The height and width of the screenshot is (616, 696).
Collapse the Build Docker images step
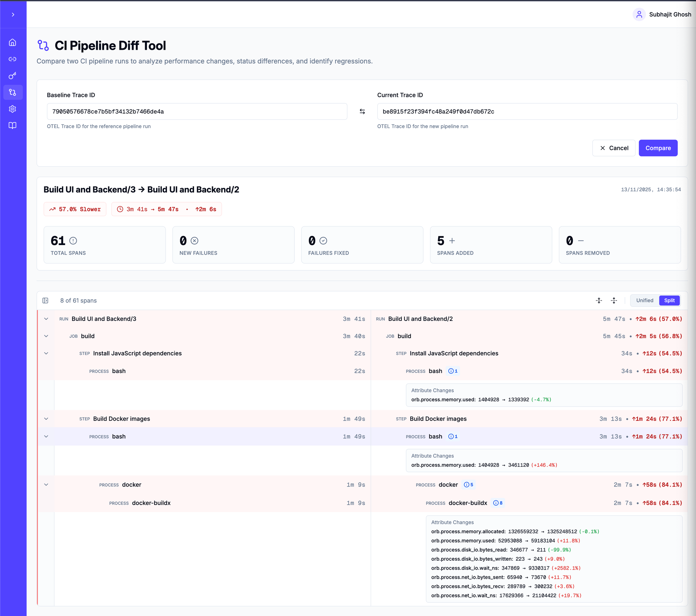[46, 419]
